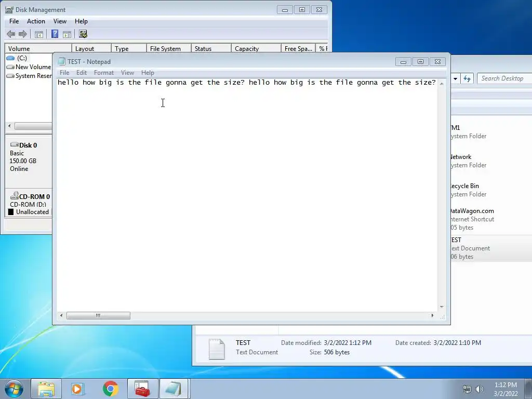Click the Settings icon at the toolbar's end
532x399 pixels.
[83, 34]
